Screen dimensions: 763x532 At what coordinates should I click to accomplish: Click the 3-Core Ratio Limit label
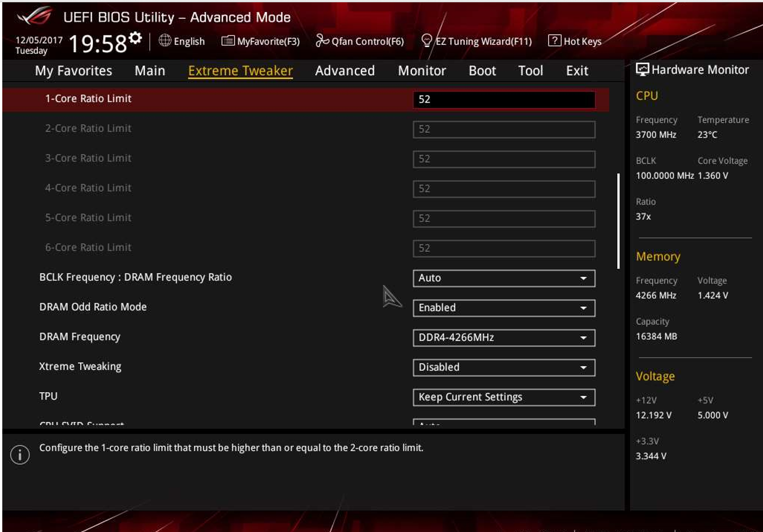point(88,158)
